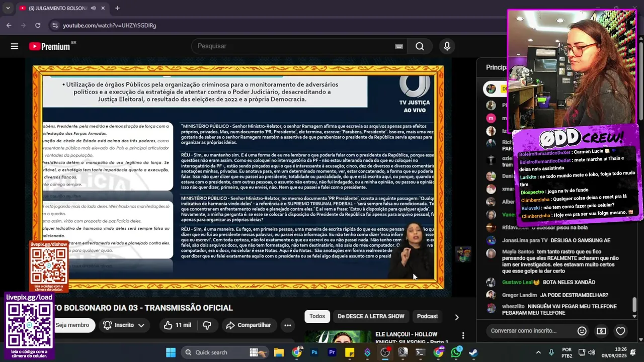The height and width of the screenshot is (362, 644).
Task: Open a new browser tab
Action: [117, 8]
